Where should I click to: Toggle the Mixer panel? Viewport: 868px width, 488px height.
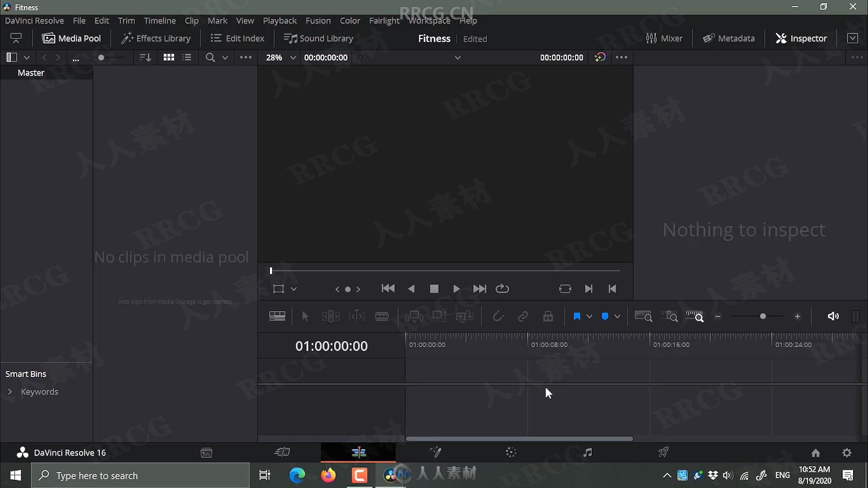(x=664, y=38)
